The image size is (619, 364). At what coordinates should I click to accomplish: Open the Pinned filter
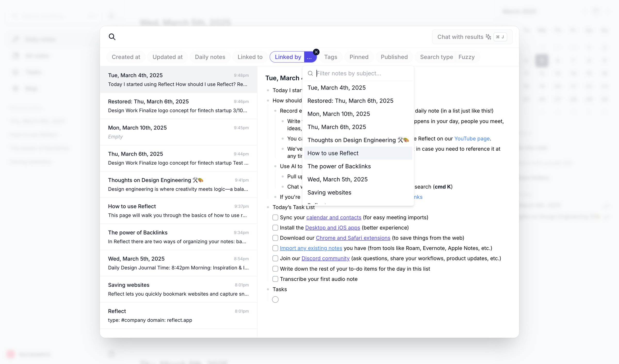tap(359, 57)
